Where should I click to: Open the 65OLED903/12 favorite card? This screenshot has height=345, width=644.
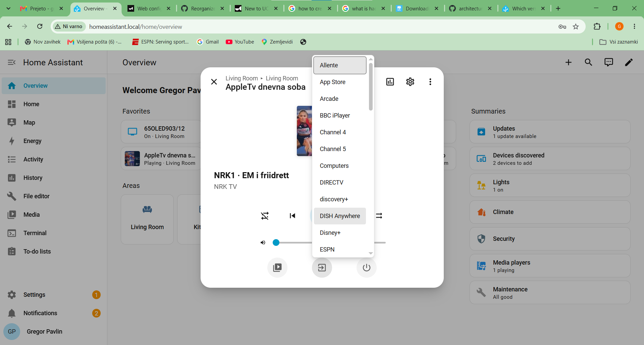(x=161, y=132)
